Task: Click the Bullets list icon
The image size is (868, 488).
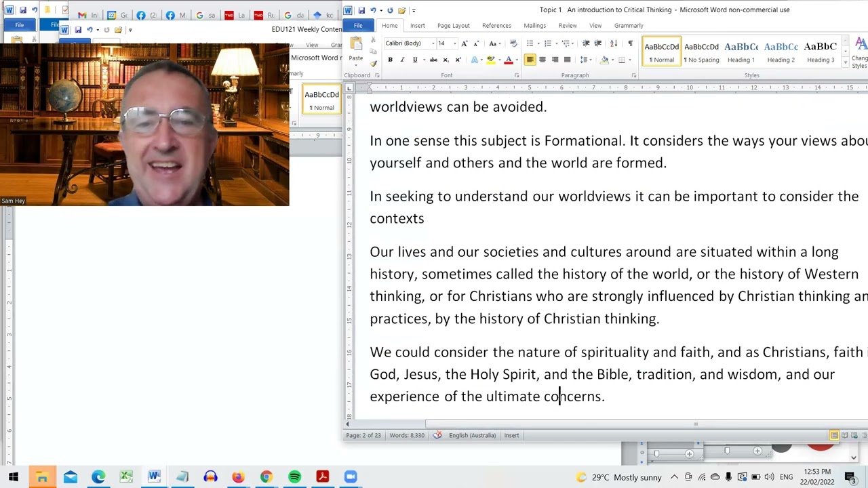Action: click(529, 43)
